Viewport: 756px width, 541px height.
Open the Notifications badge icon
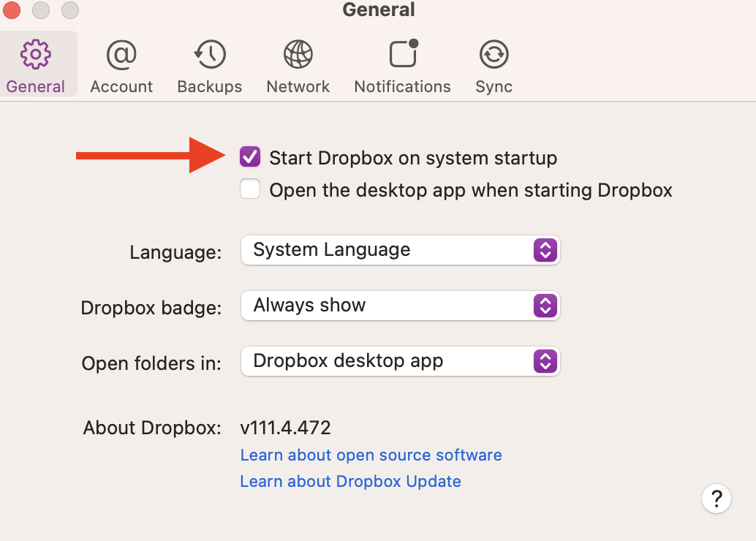(403, 53)
